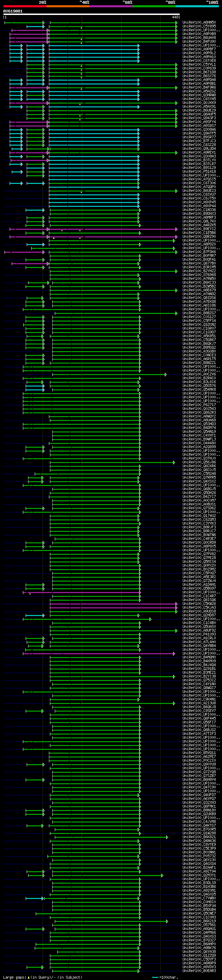Screen dimensions: 222x980
Task: Click the white query sequence bar
Action: click(x=92, y=14)
